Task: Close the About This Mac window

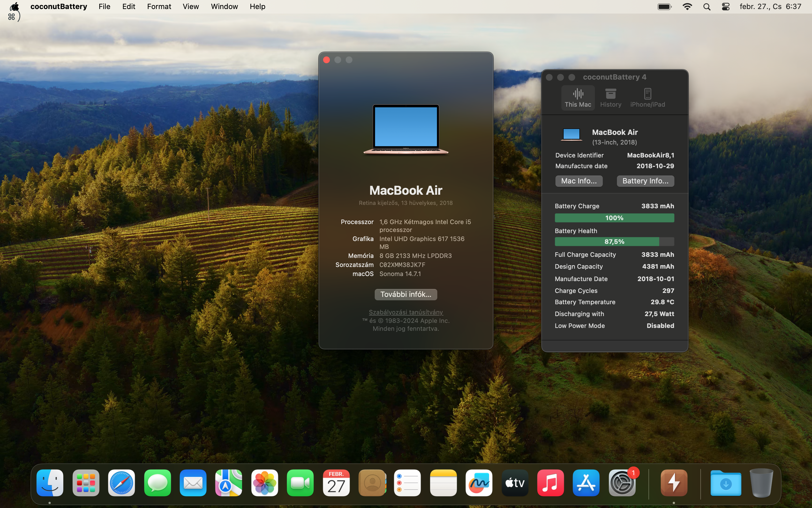Action: [326, 60]
